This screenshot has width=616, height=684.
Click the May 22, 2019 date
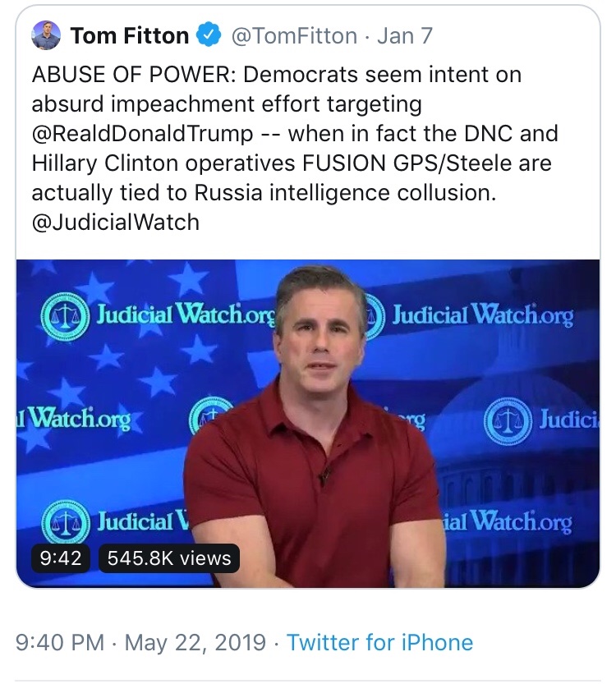pyautogui.click(x=198, y=642)
